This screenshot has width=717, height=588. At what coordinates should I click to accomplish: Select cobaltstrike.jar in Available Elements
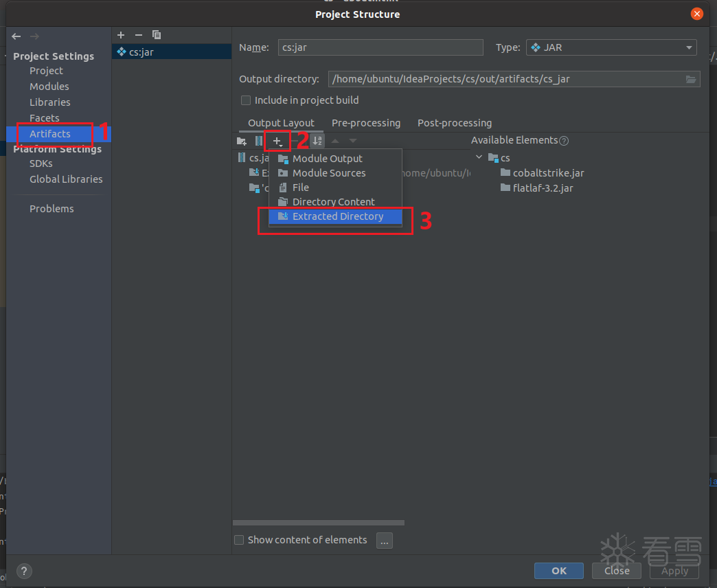click(543, 173)
